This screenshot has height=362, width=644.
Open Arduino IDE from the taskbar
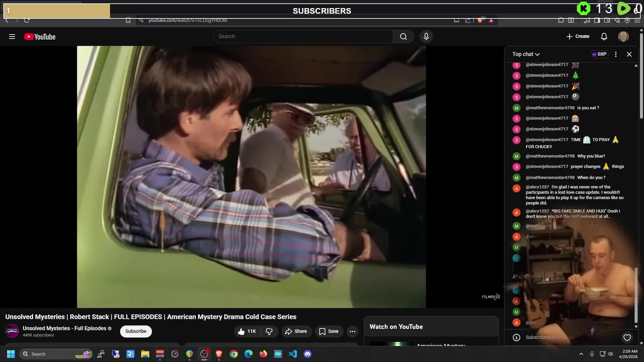pyautogui.click(x=278, y=354)
